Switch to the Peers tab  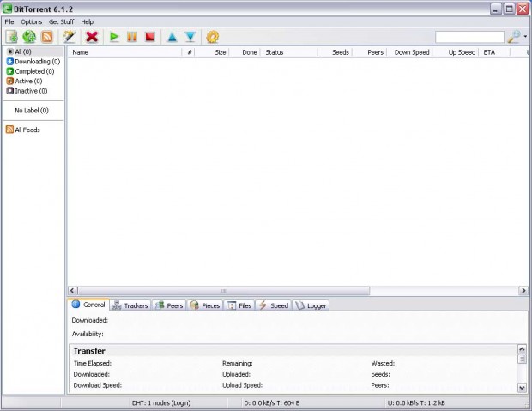point(169,305)
